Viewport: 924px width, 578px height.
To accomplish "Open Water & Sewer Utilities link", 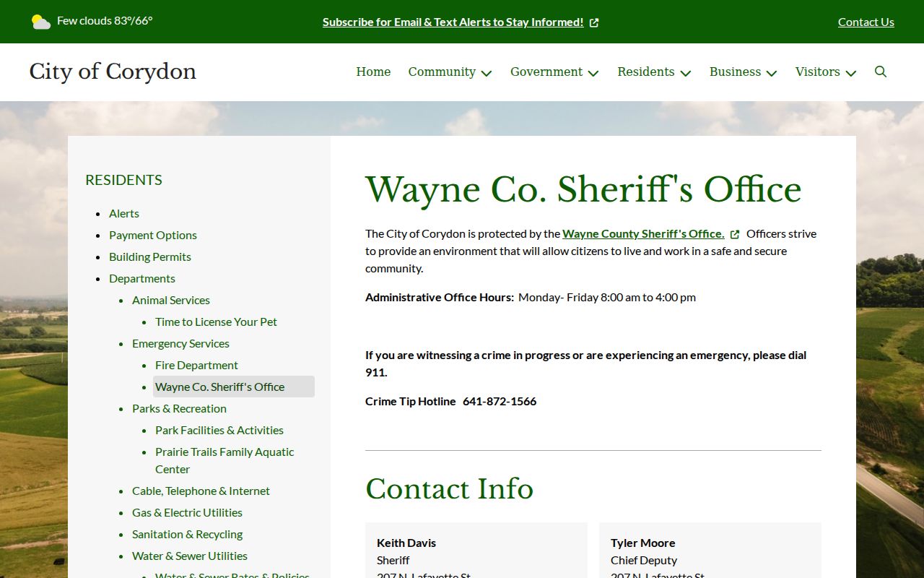I will pos(190,556).
